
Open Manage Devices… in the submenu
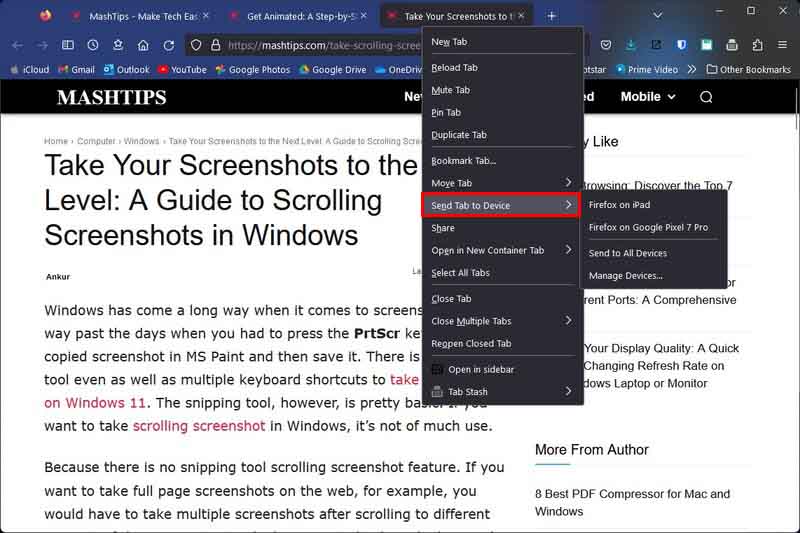click(654, 275)
